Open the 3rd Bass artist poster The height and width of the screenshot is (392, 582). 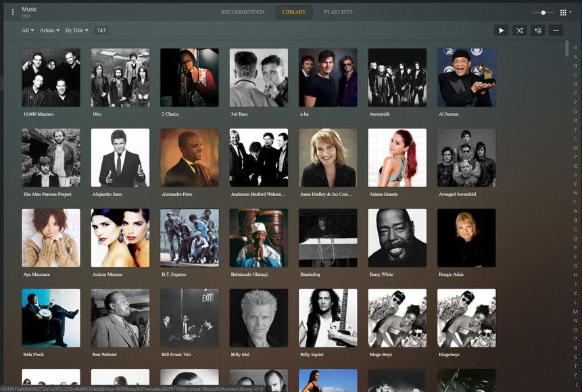tap(259, 78)
